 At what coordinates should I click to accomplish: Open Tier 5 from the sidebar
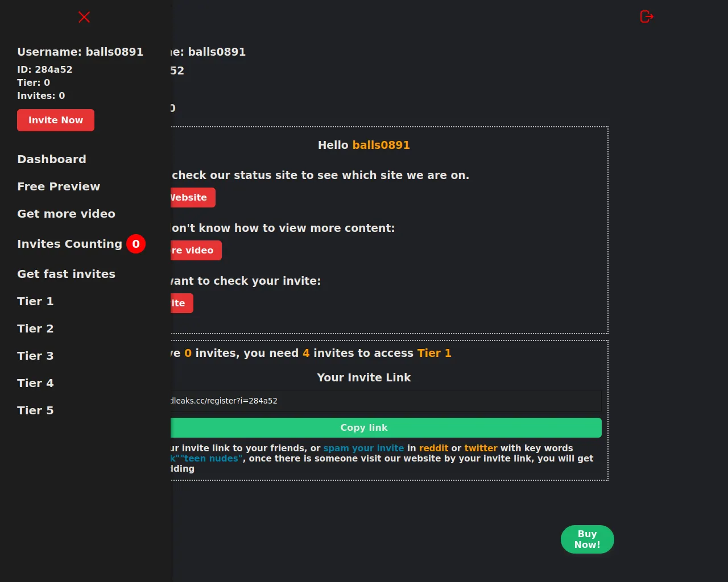pyautogui.click(x=35, y=410)
